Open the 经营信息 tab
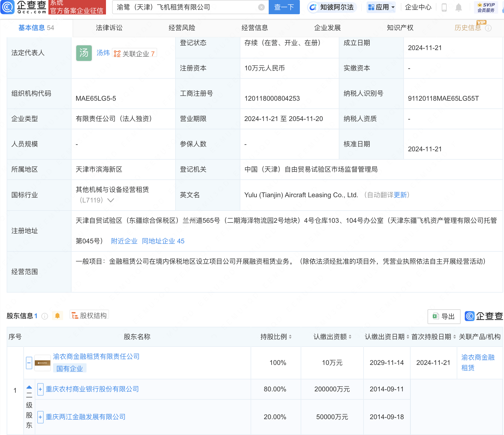 tap(255, 28)
